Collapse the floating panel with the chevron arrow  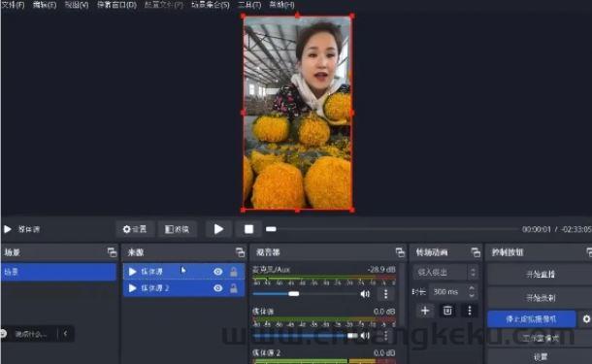pyautogui.click(x=65, y=333)
